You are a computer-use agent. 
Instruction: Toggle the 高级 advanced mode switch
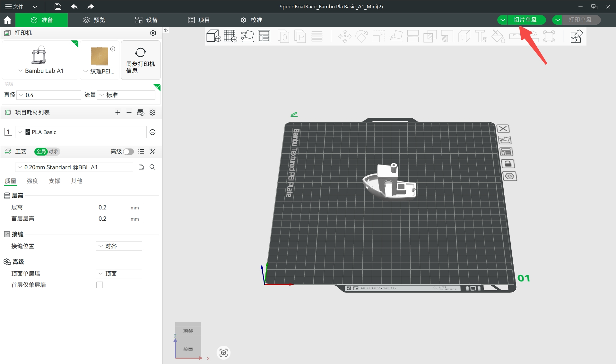pyautogui.click(x=128, y=152)
